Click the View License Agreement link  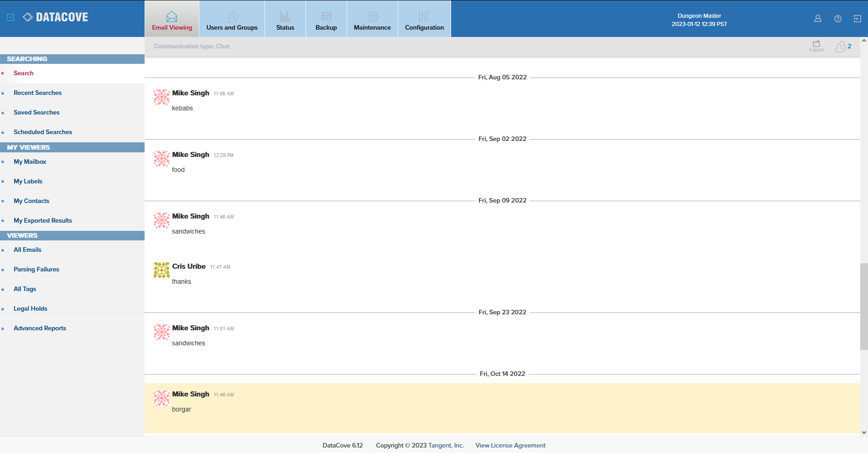(x=510, y=445)
